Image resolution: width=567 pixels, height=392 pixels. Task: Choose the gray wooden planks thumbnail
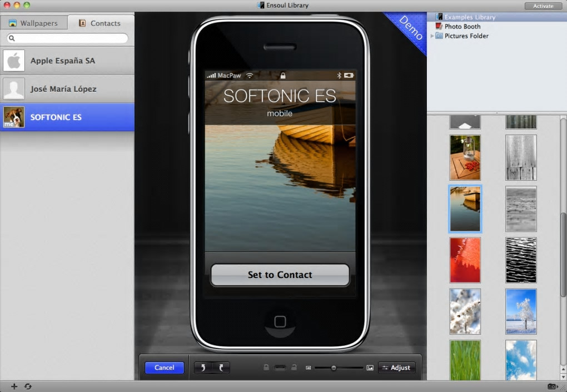coord(521,157)
